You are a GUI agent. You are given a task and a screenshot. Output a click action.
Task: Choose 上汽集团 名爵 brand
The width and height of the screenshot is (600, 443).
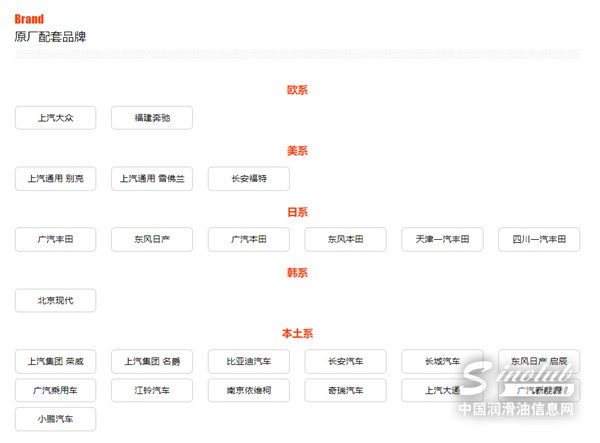click(x=152, y=362)
